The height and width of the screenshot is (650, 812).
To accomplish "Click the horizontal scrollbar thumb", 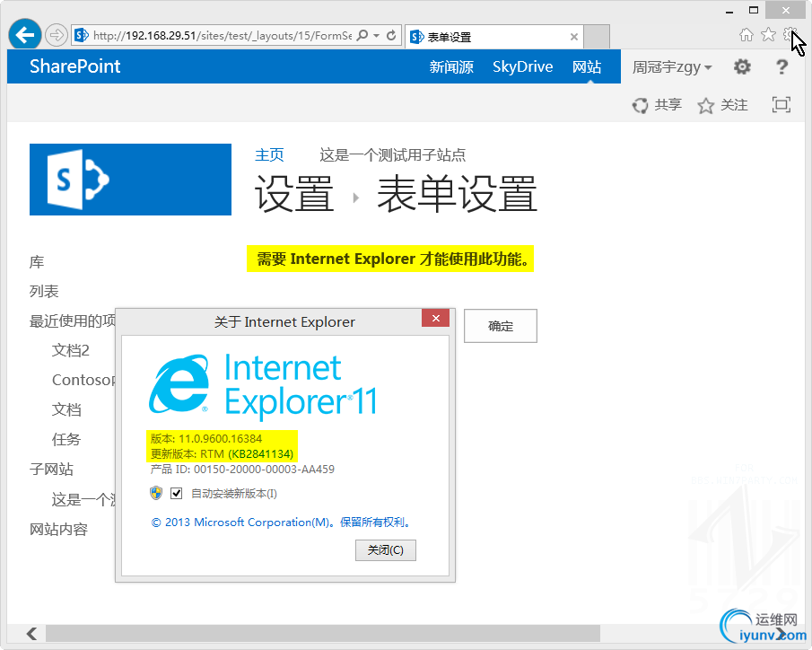I will (323, 634).
